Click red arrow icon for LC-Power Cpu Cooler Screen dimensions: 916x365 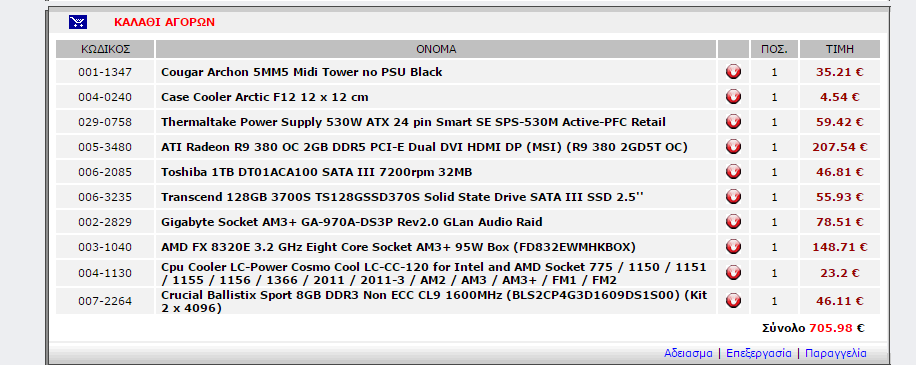point(733,273)
